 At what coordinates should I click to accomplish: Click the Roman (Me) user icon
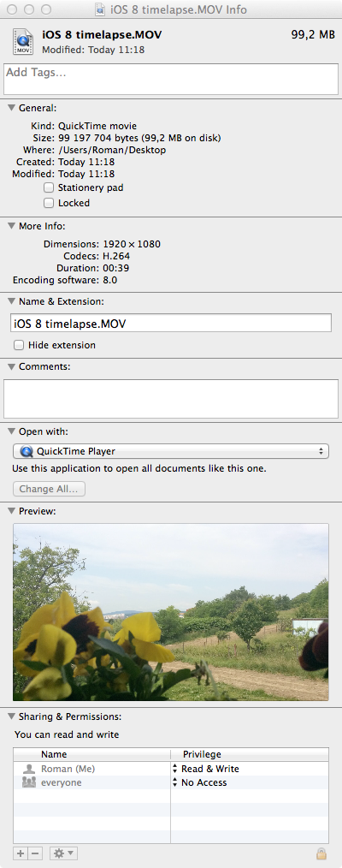(x=29, y=769)
